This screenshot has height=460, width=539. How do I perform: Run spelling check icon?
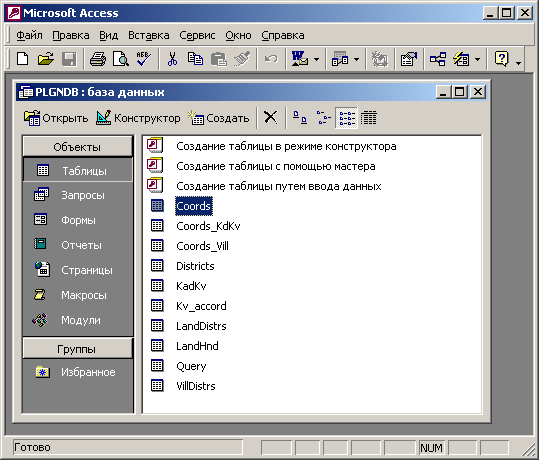tap(144, 59)
